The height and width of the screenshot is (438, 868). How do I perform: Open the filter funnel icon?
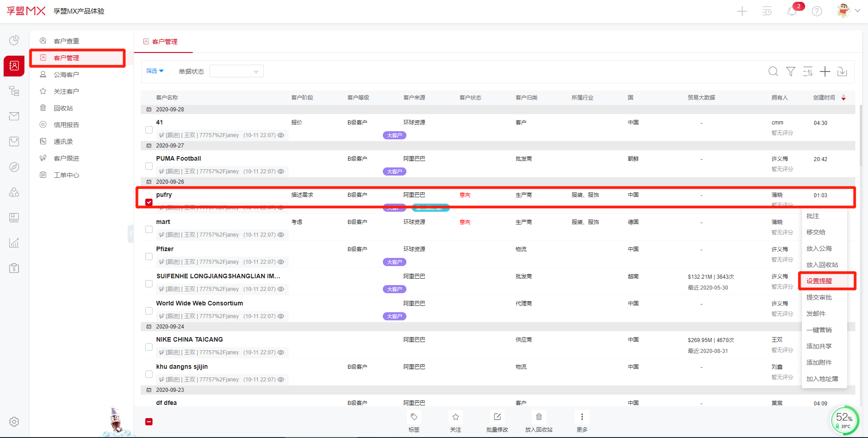tap(791, 71)
